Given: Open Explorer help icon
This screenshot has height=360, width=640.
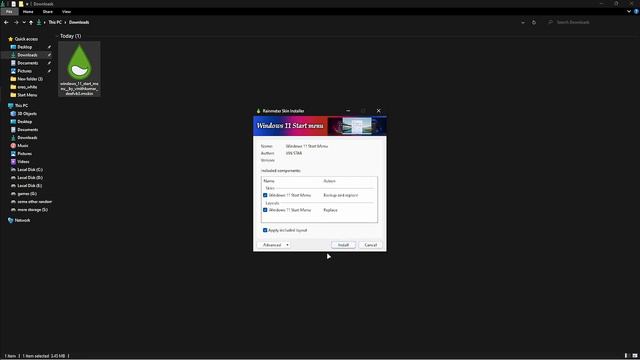Looking at the screenshot, I should pos(636,11).
